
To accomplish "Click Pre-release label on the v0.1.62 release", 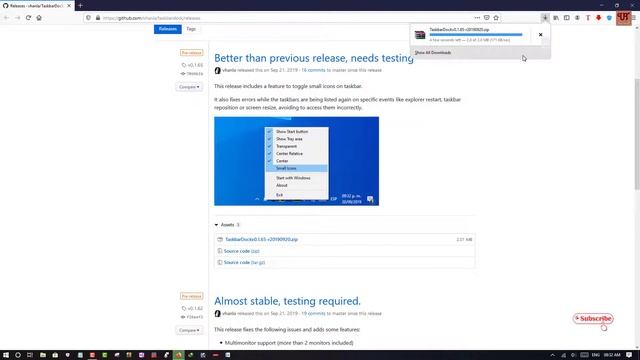I will pos(191,296).
